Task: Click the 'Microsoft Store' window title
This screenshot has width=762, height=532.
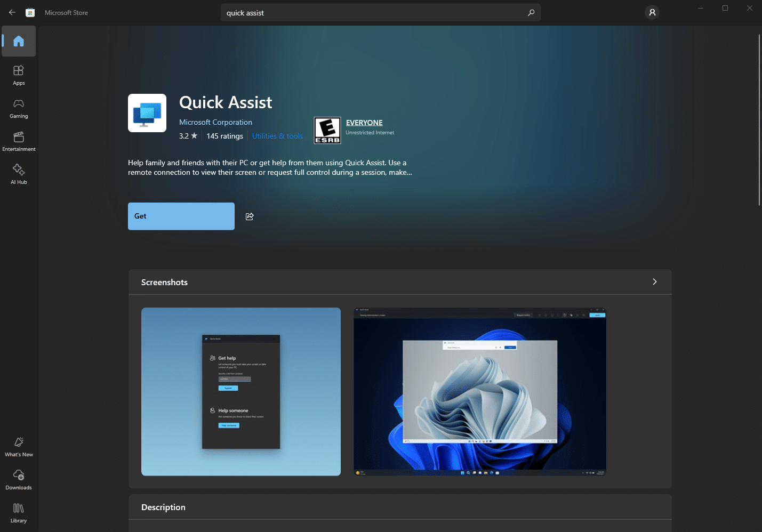Action: tap(66, 13)
